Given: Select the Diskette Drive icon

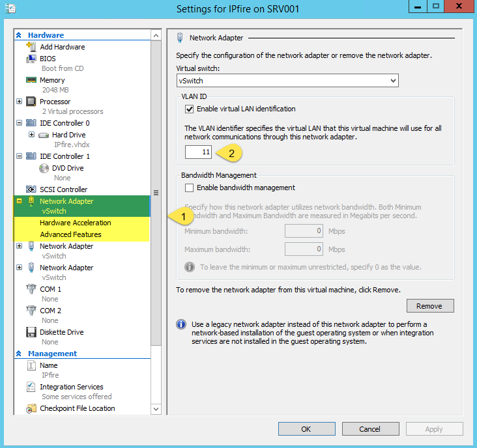Looking at the screenshot, I should 31,332.
